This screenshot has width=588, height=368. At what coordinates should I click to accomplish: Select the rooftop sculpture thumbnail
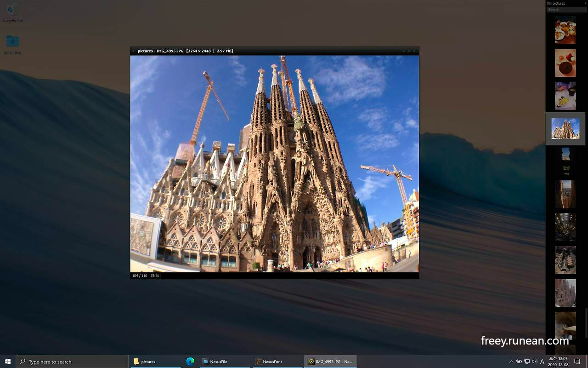pyautogui.click(x=565, y=260)
